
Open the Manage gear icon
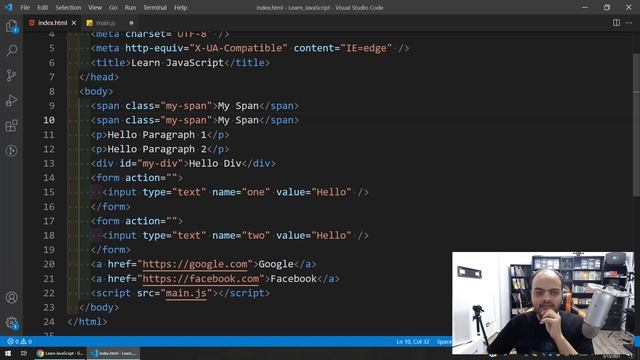click(11, 323)
